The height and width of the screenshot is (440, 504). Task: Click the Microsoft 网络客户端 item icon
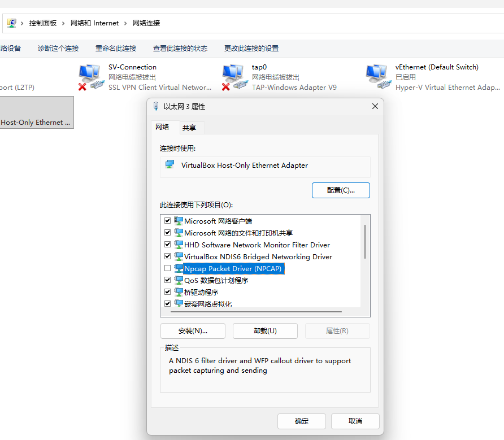179,221
